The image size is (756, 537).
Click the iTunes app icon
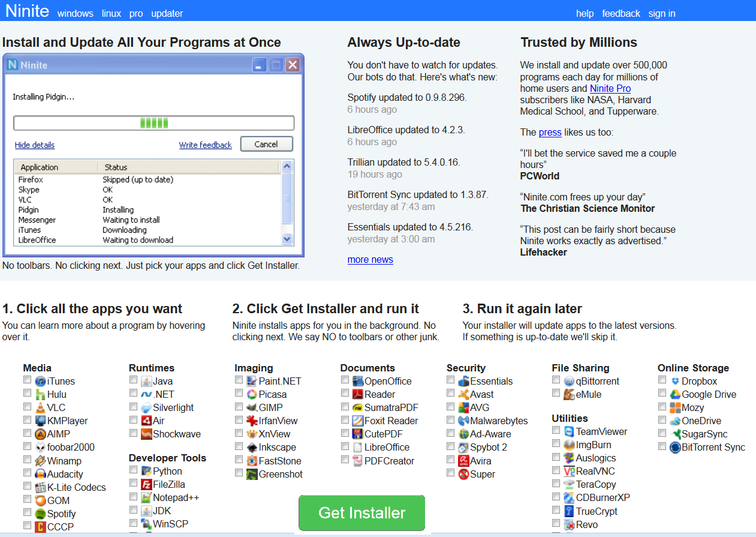(40, 381)
